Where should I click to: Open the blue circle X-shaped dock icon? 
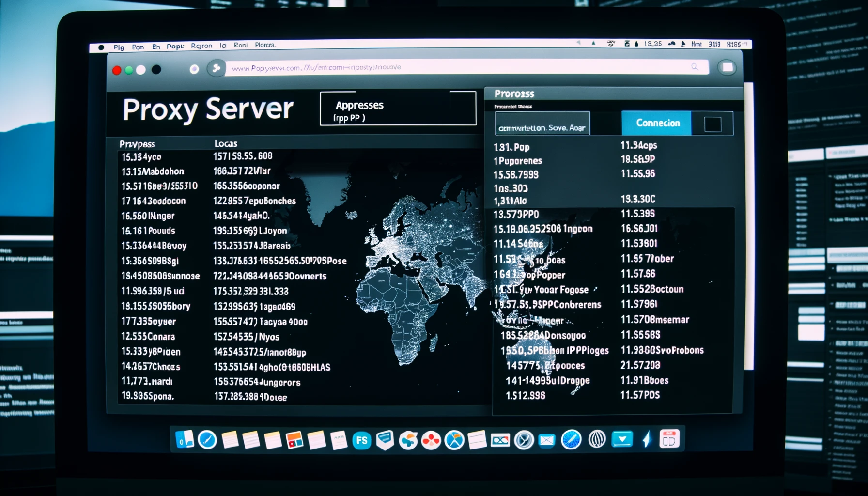[x=454, y=440]
